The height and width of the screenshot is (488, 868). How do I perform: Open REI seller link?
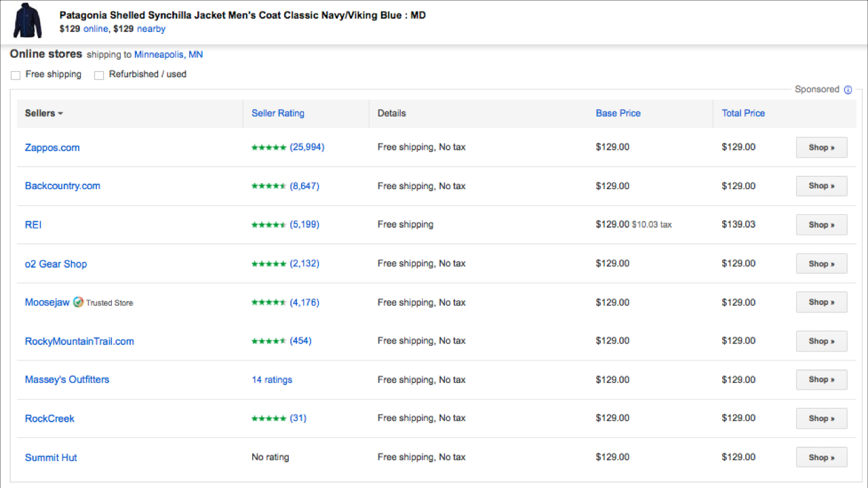33,225
